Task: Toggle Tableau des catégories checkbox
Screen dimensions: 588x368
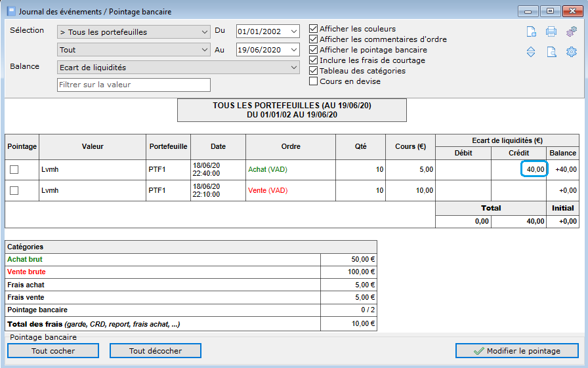Action: 314,70
